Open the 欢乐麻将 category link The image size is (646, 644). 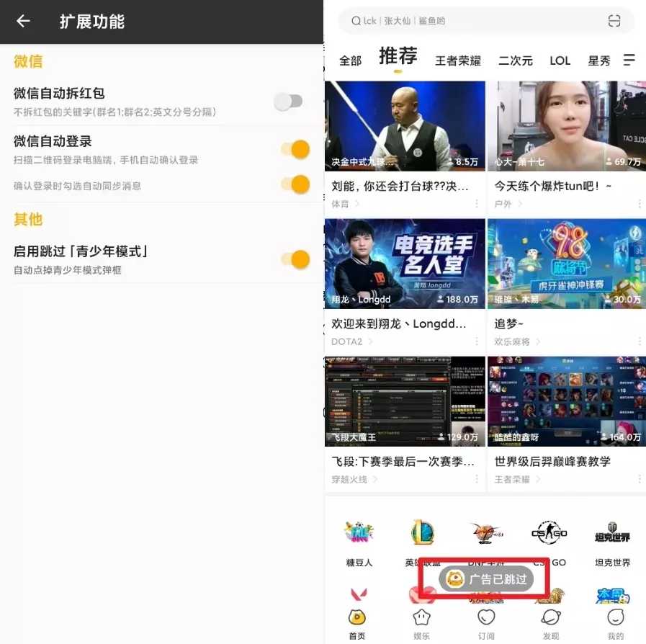click(x=517, y=341)
